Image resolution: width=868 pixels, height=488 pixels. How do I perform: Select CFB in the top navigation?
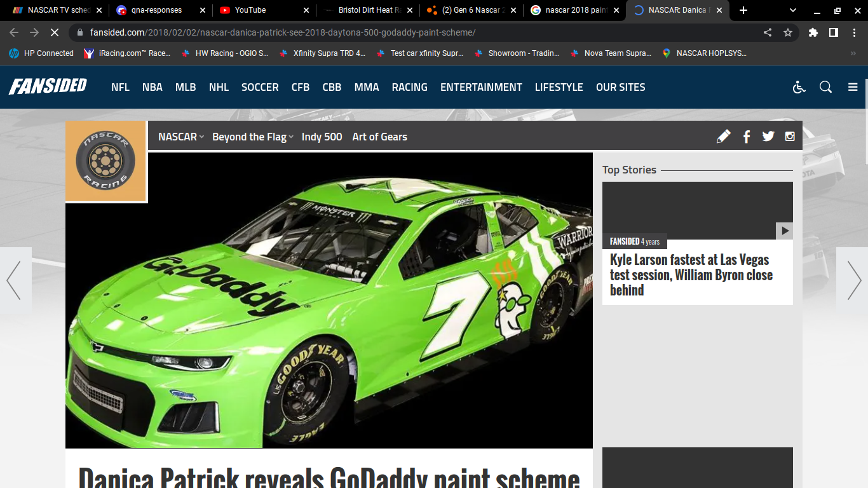[301, 87]
